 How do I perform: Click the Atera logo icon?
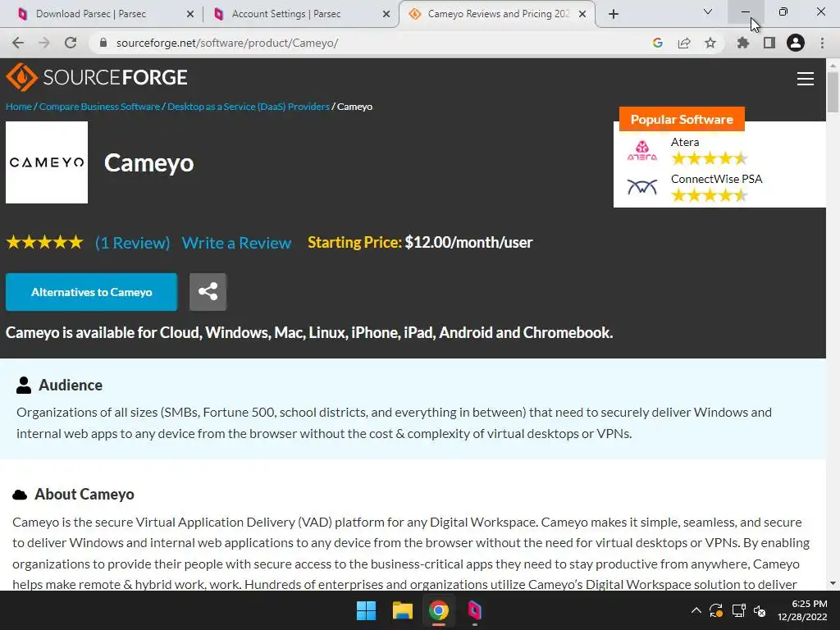tap(641, 151)
